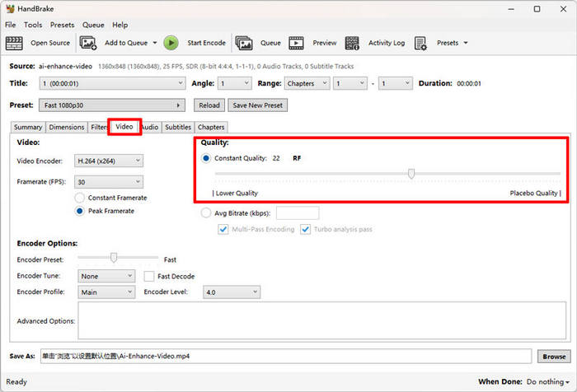The width and height of the screenshot is (577, 392).
Task: Switch to the Filters tab
Action: pos(99,127)
